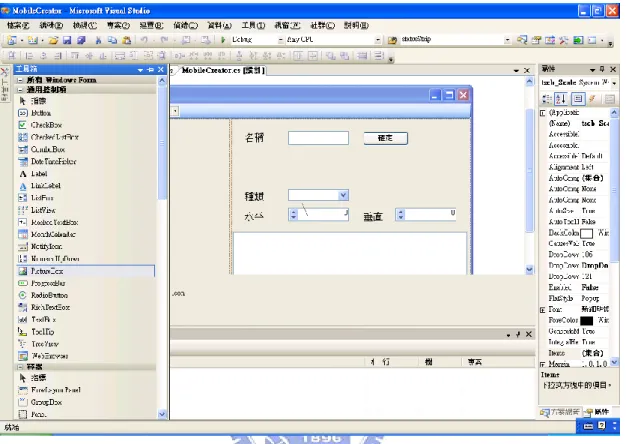The image size is (626, 444).
Task: Open the 專案(P) menu
Action: coord(118,26)
